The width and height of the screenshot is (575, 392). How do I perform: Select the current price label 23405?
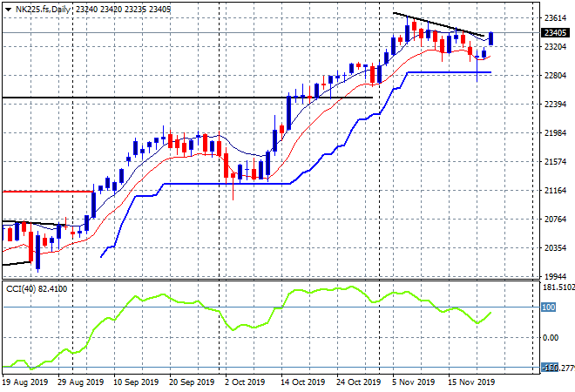(x=555, y=33)
